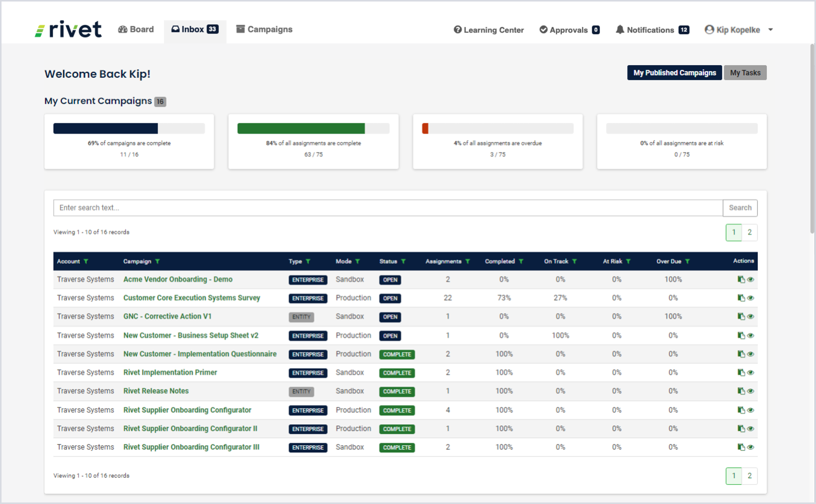Open the Campaign column filter dropdown
The height and width of the screenshot is (504, 816).
(158, 262)
